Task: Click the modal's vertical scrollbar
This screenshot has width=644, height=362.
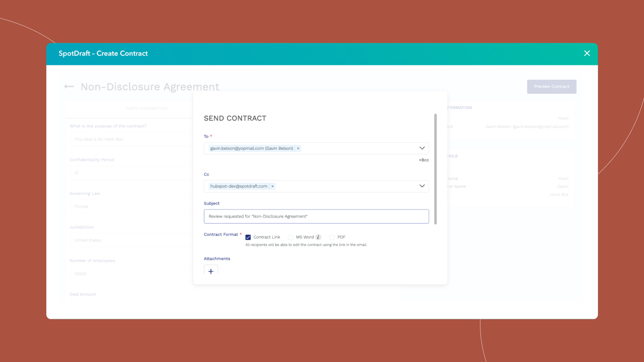Action: click(436, 168)
